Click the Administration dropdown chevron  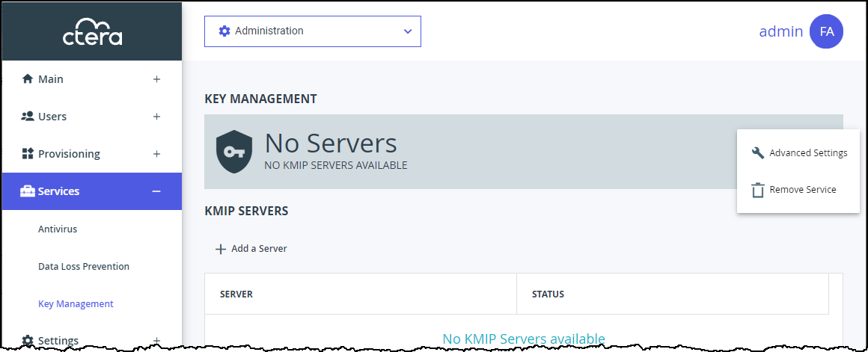pos(408,31)
